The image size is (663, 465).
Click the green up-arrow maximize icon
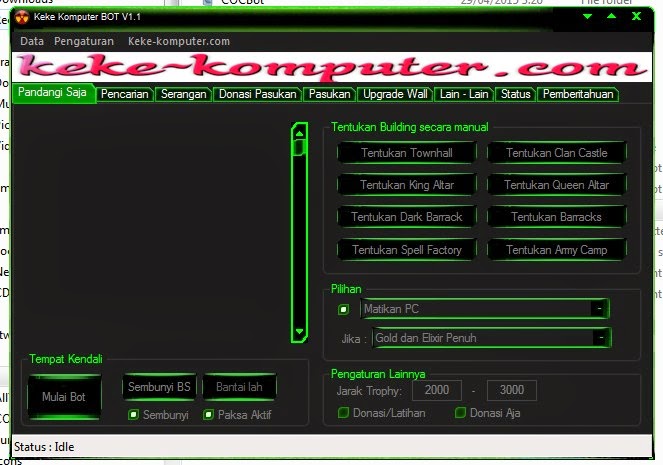611,16
